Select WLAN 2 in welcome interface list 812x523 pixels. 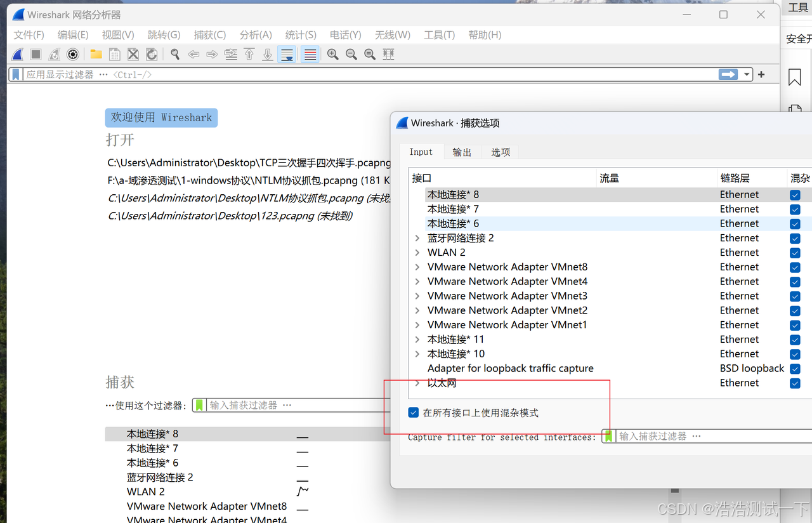click(146, 492)
